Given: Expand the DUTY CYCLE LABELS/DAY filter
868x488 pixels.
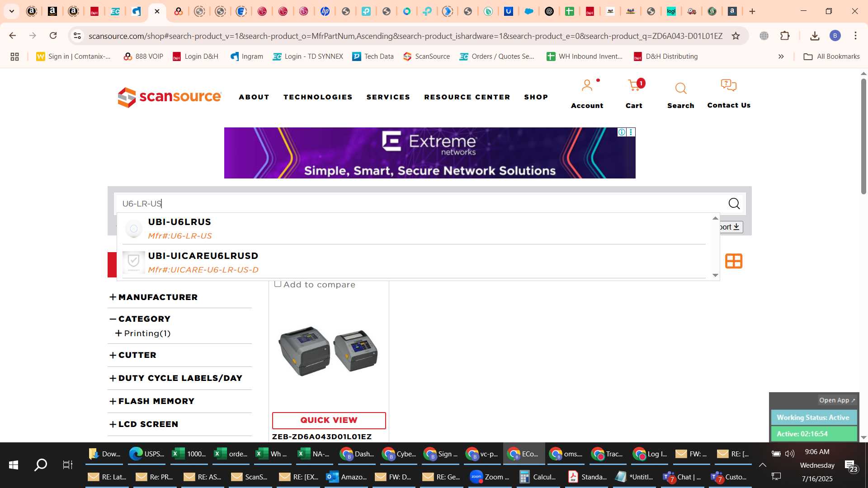Looking at the screenshot, I should [x=176, y=378].
